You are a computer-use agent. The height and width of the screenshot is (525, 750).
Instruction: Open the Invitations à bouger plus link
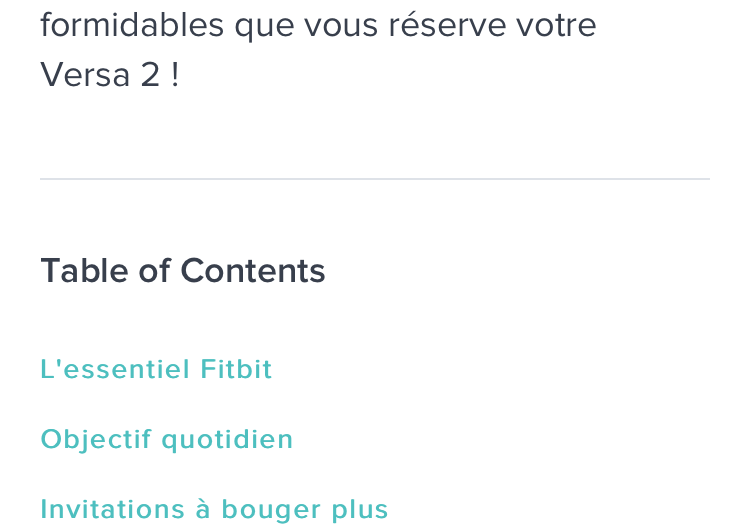click(214, 510)
